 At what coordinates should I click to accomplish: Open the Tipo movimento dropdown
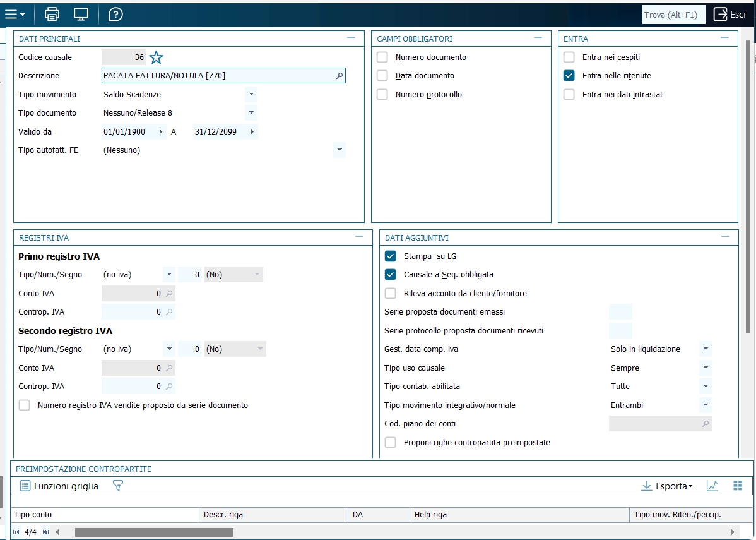tap(251, 94)
